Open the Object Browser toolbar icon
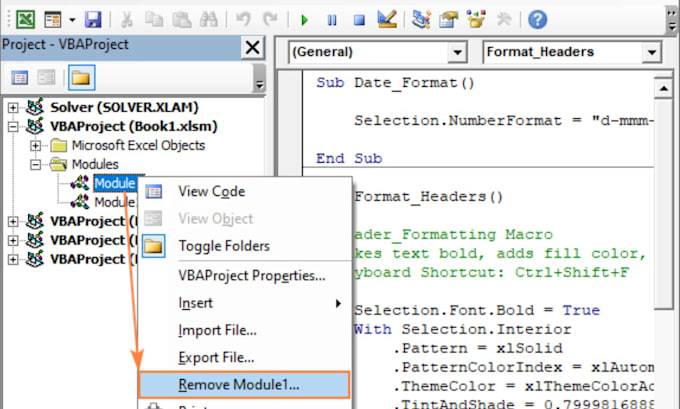Image resolution: width=680 pixels, height=409 pixels. (476, 20)
